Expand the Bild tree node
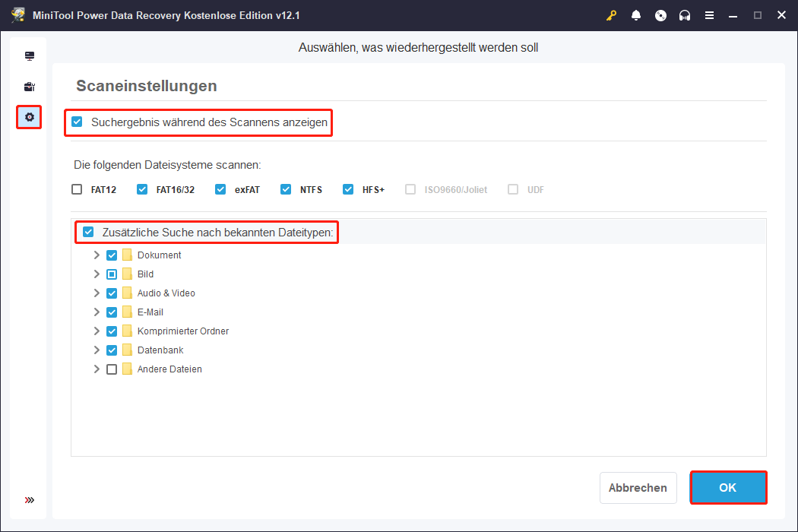Screen dimensions: 798x532 (97, 274)
